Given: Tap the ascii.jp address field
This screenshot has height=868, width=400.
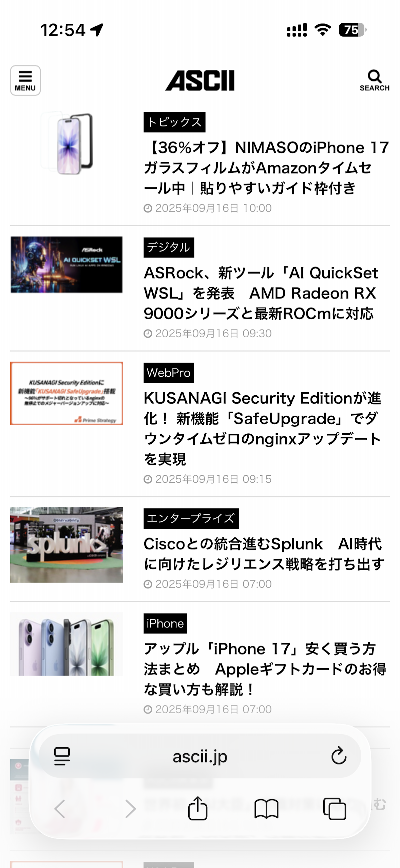Looking at the screenshot, I should (200, 756).
